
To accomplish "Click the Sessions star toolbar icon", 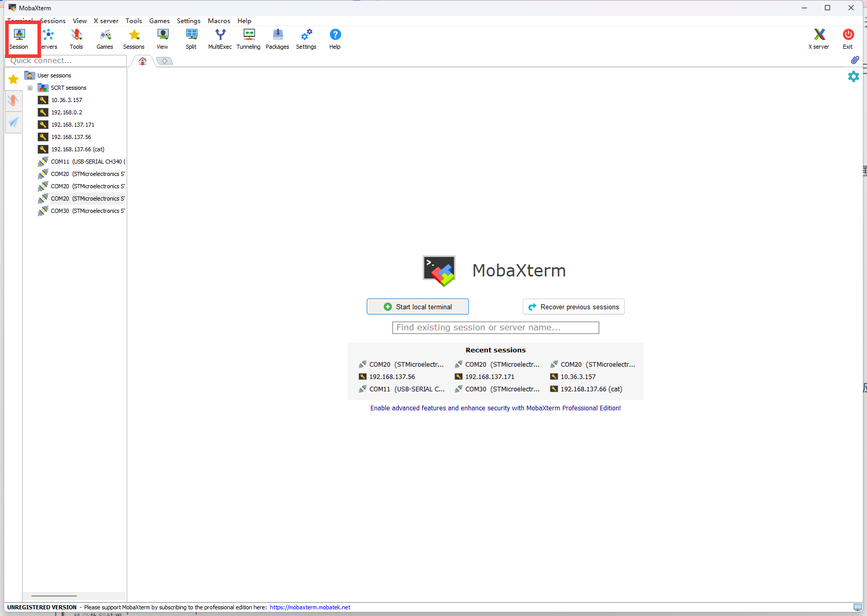I will tap(134, 39).
